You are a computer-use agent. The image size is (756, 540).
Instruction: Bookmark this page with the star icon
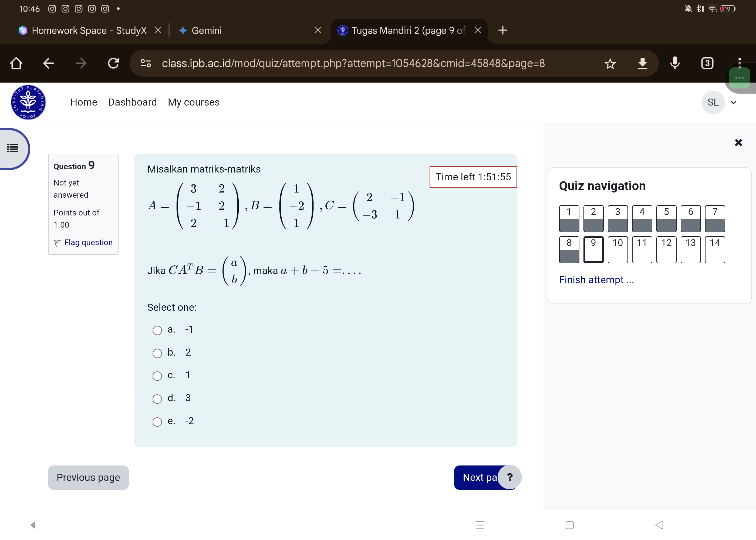point(610,63)
